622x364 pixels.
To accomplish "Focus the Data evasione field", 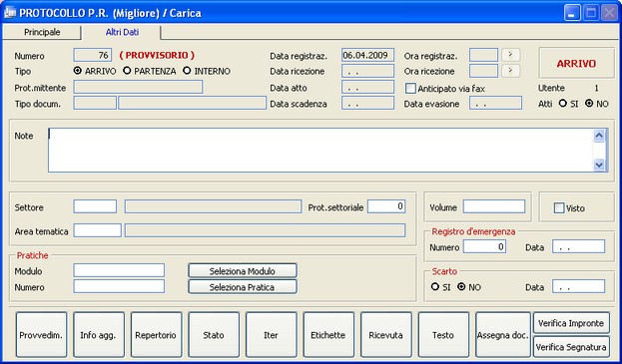I will [x=496, y=103].
